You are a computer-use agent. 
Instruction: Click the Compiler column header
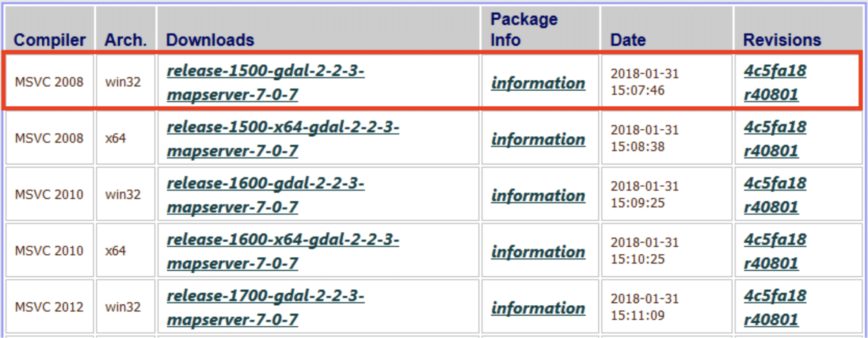point(49,40)
